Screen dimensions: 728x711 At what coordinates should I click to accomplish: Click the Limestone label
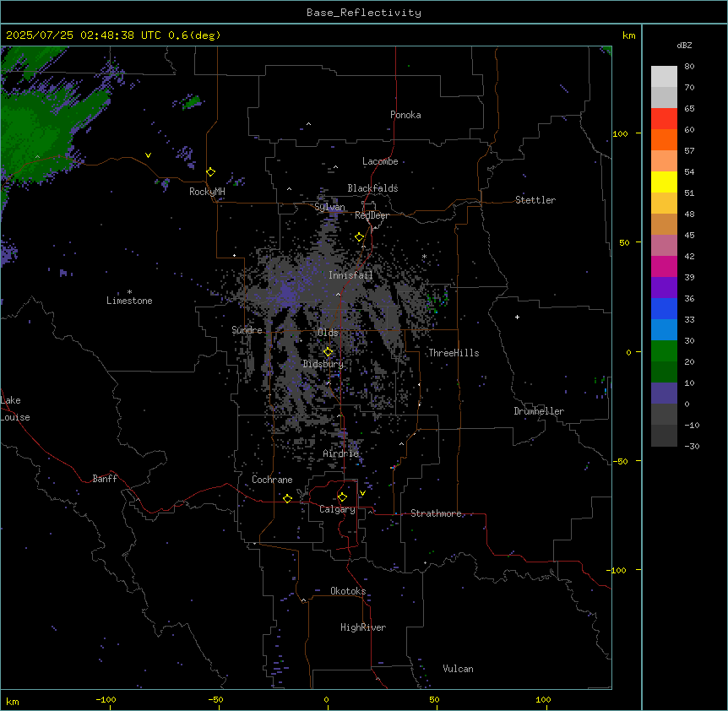point(129,301)
